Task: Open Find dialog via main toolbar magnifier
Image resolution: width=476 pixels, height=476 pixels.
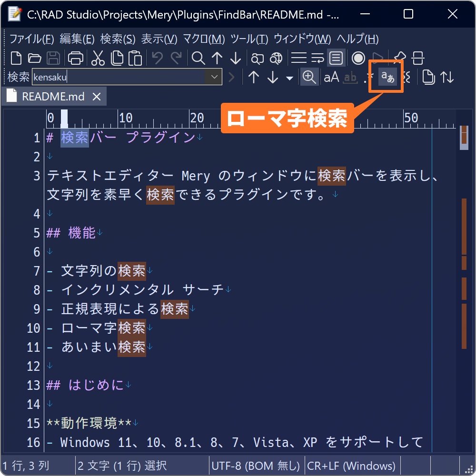Action: (x=198, y=58)
